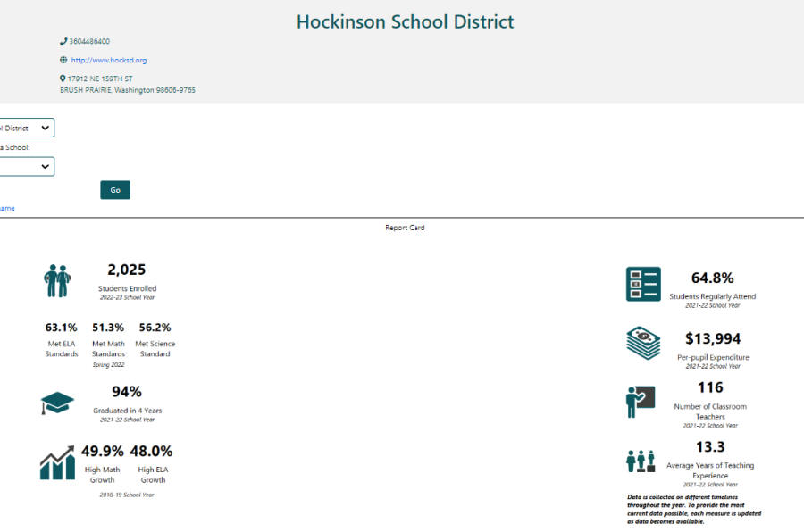Open the http://www.hocksd.org link
The image size is (804, 532).
click(109, 60)
